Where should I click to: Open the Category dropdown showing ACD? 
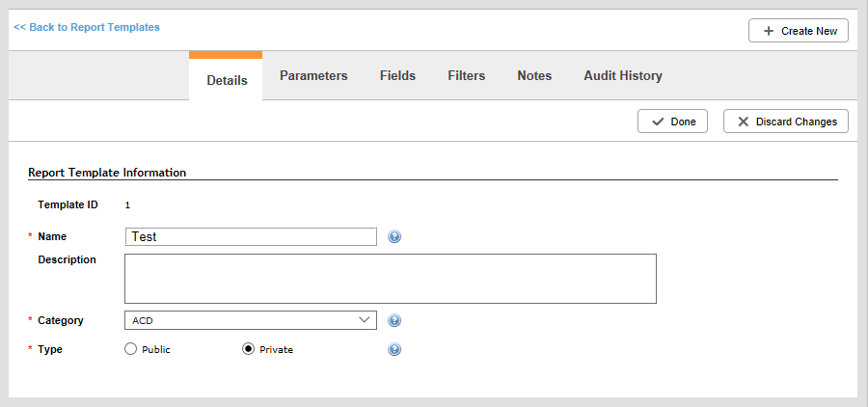(x=251, y=320)
